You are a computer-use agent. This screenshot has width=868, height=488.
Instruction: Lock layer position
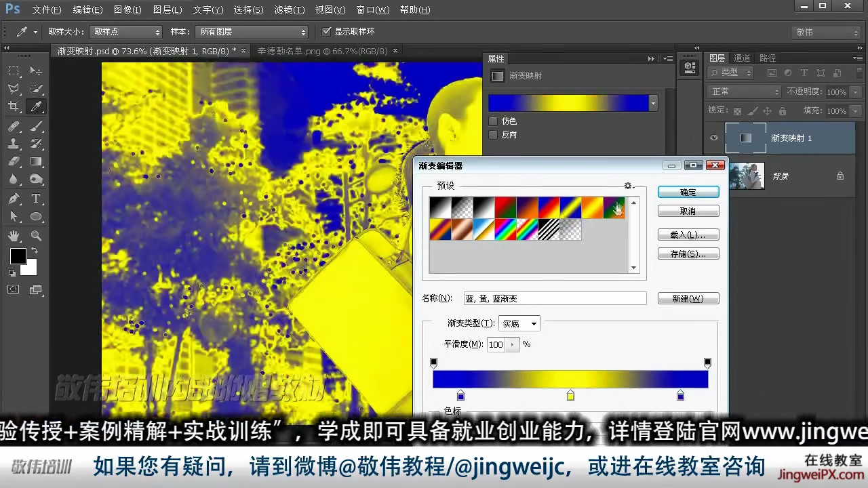768,110
